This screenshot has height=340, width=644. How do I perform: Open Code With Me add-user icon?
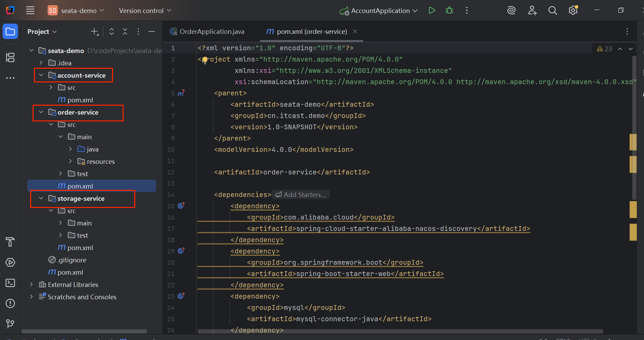point(532,10)
